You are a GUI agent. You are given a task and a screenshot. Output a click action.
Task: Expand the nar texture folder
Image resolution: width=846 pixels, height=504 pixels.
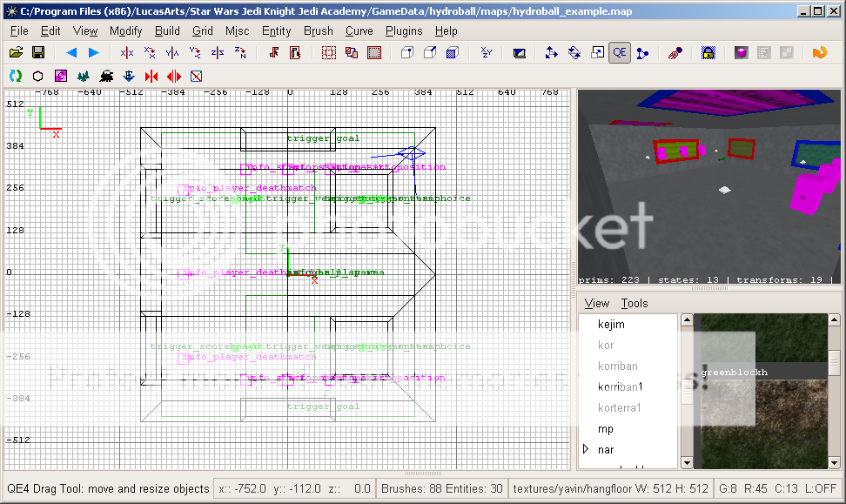click(x=586, y=449)
